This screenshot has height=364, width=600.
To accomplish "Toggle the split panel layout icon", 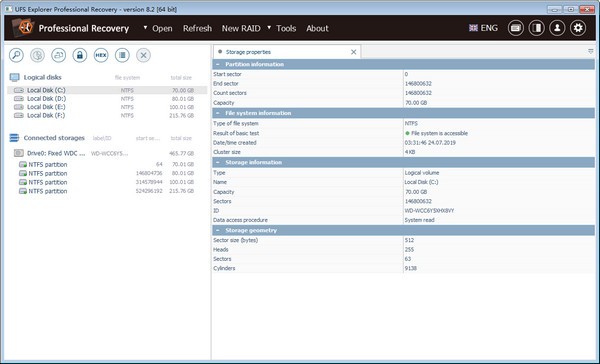I will click(x=536, y=28).
